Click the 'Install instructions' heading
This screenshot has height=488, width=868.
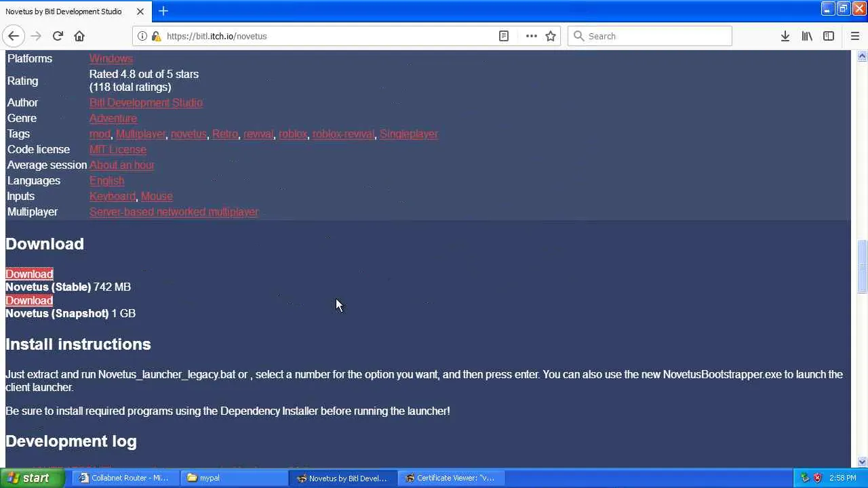click(78, 344)
